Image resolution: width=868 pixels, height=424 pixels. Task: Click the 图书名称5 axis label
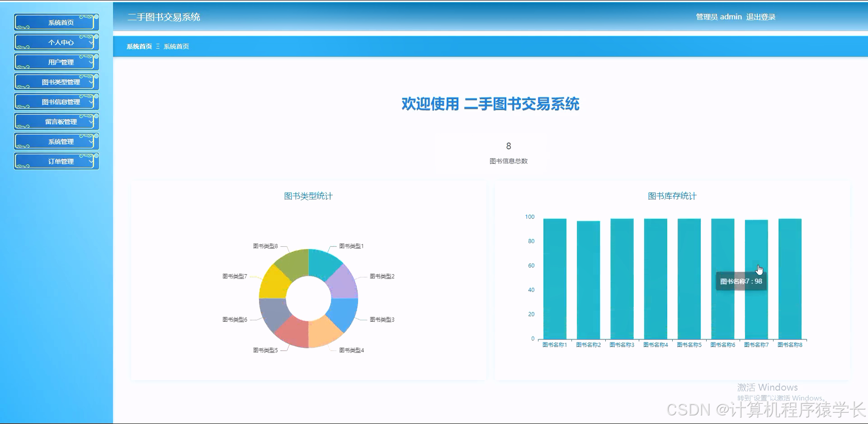coord(689,345)
